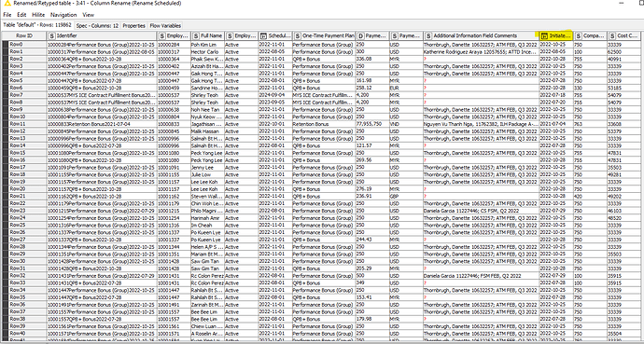Click the string type icon of Cost C... column
This screenshot has width=644, height=344.
[612, 36]
